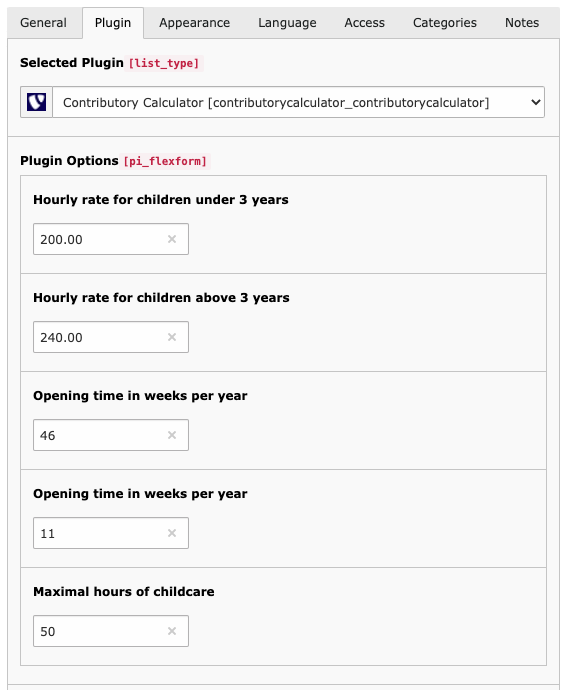Clear the maximal hours of childcare value
Viewport: 566px width, 690px height.
point(172,631)
